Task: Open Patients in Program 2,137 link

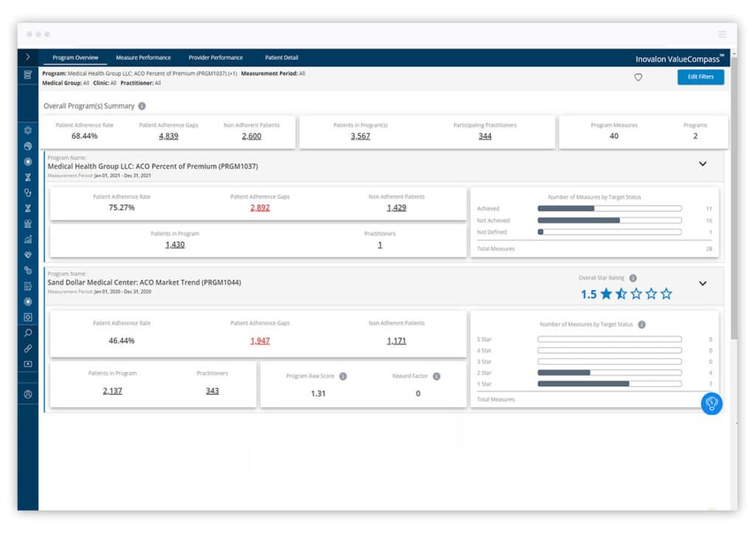Action: pyautogui.click(x=112, y=391)
